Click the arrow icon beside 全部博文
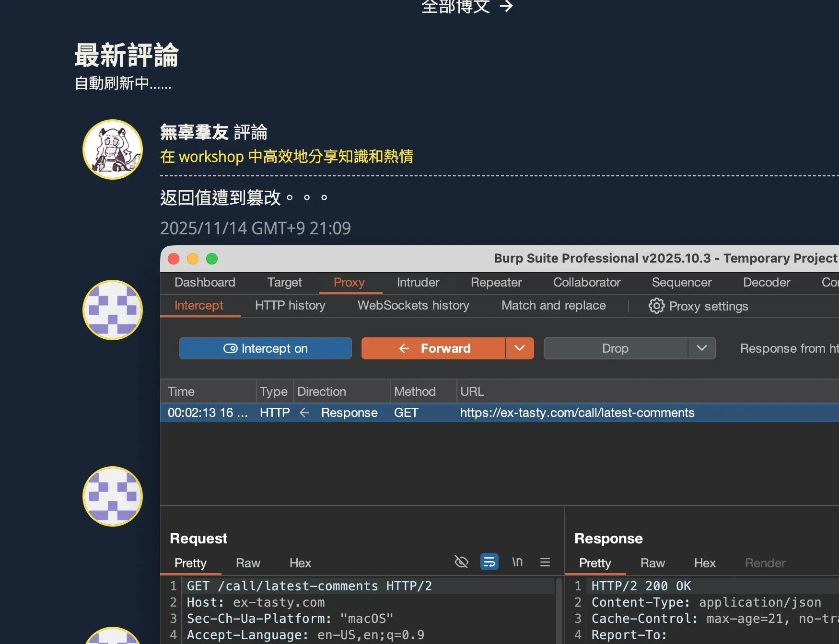839x644 pixels. point(506,6)
